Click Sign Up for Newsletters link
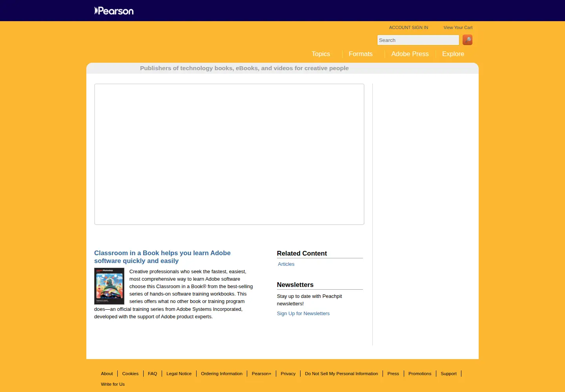Image resolution: width=565 pixels, height=392 pixels. tap(303, 314)
